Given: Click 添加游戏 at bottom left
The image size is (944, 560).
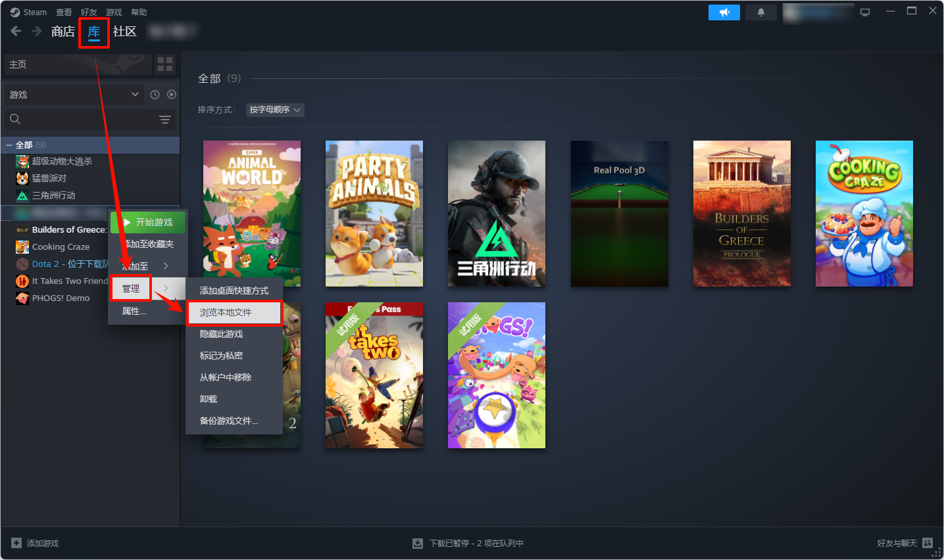Looking at the screenshot, I should [34, 543].
